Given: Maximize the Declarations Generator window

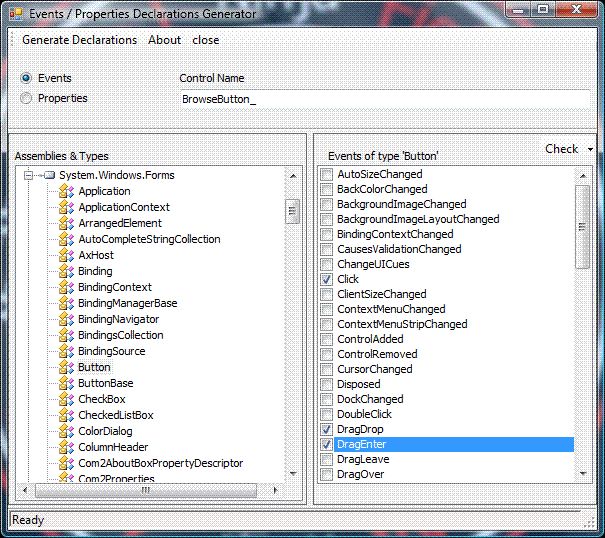Looking at the screenshot, I should pos(543,9).
